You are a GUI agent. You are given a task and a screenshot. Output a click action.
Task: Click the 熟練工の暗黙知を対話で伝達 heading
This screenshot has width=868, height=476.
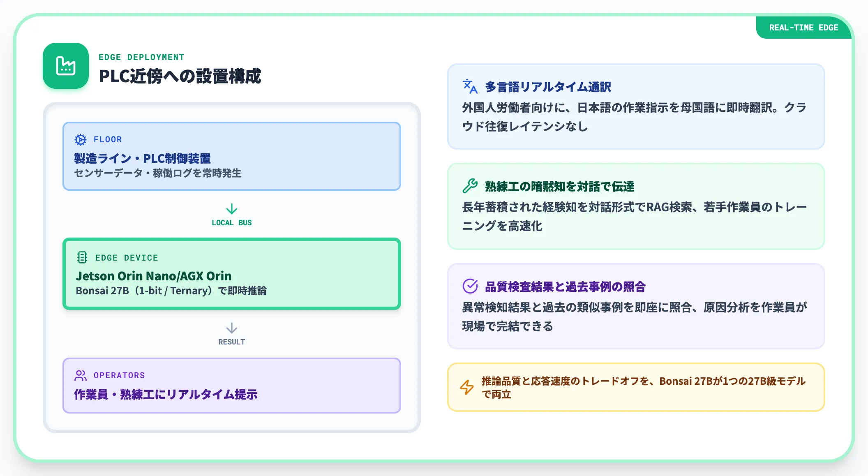click(x=559, y=186)
